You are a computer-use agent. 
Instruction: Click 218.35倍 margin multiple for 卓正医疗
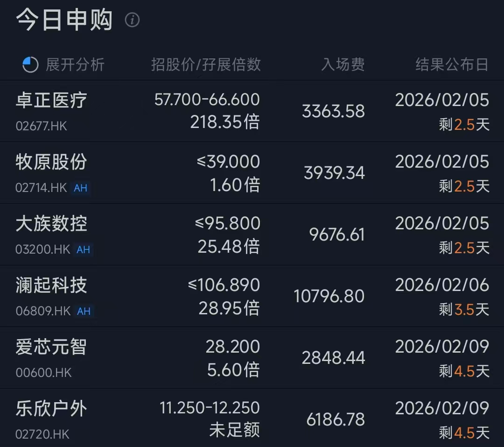click(x=225, y=122)
